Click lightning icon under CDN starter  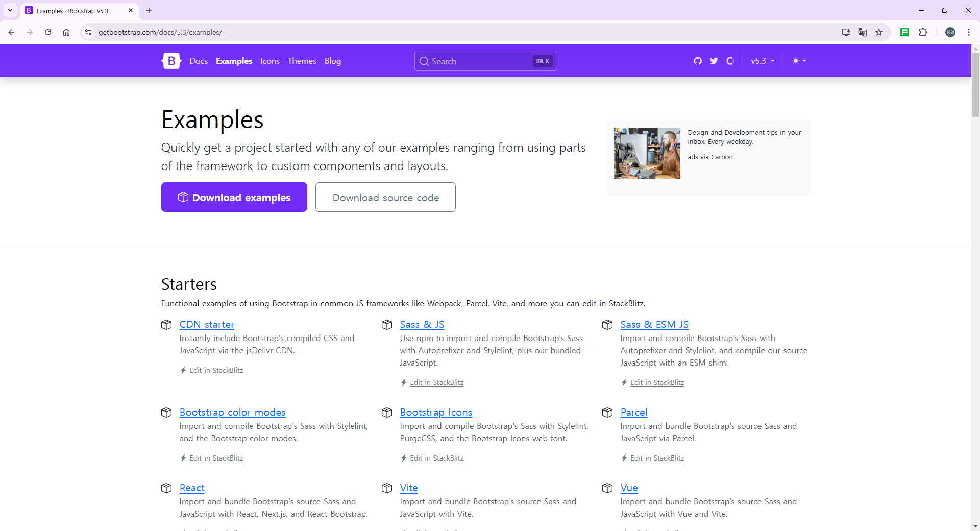coord(183,370)
